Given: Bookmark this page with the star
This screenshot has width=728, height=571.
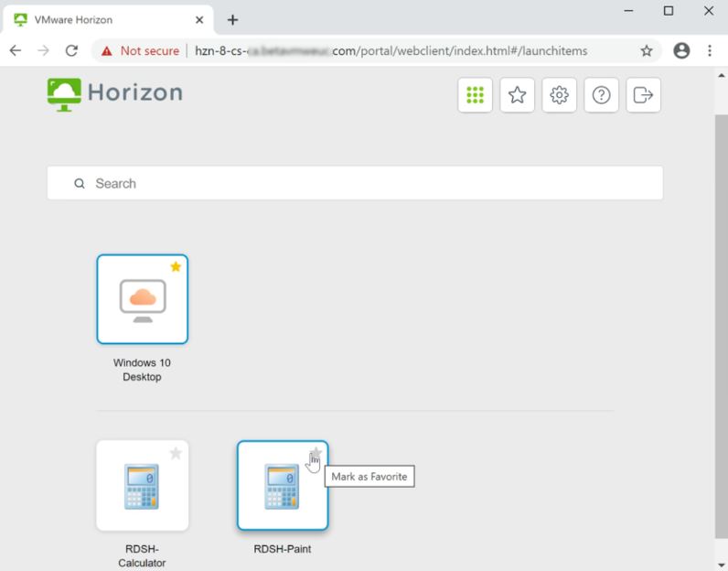Looking at the screenshot, I should 647,50.
